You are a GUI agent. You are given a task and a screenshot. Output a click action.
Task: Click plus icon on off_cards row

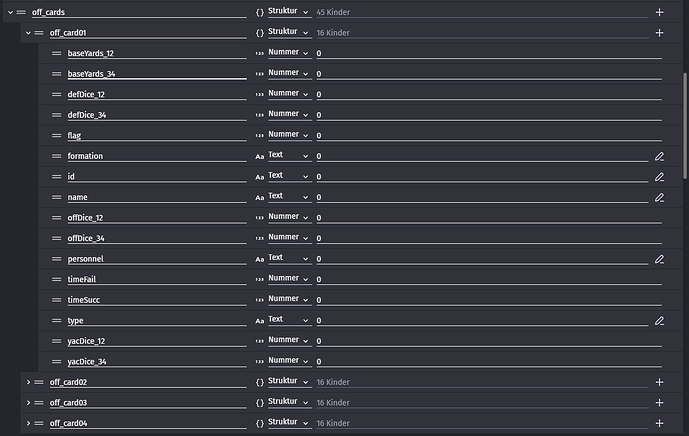coord(659,12)
